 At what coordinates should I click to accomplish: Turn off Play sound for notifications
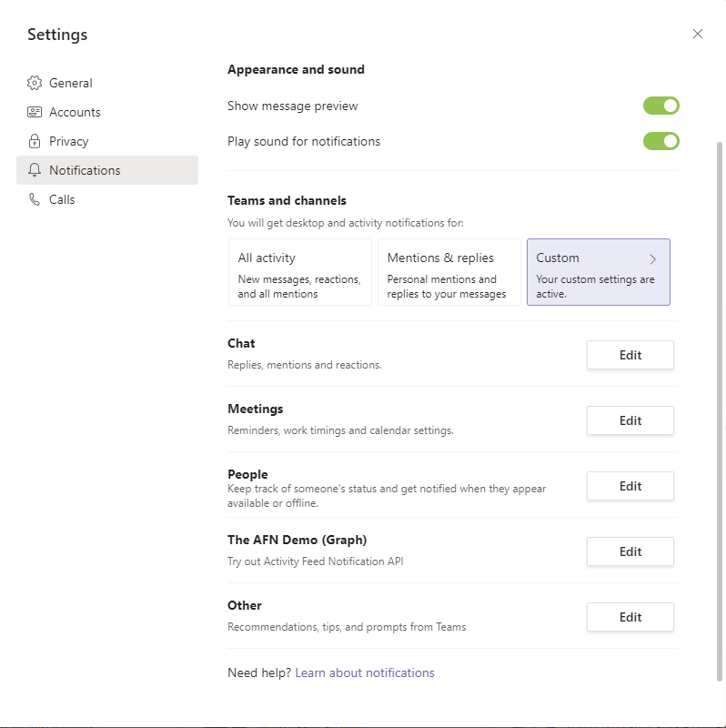pyautogui.click(x=660, y=141)
